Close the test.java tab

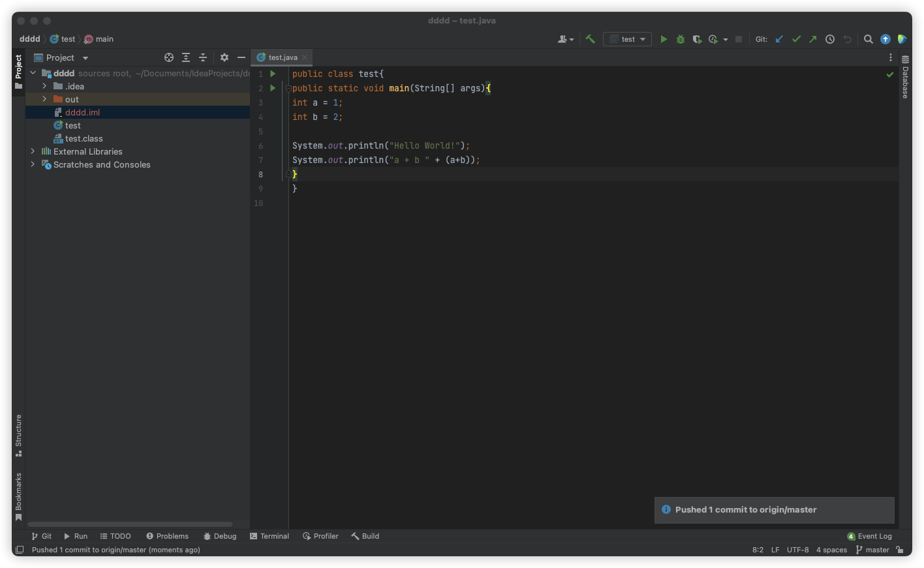[305, 57]
